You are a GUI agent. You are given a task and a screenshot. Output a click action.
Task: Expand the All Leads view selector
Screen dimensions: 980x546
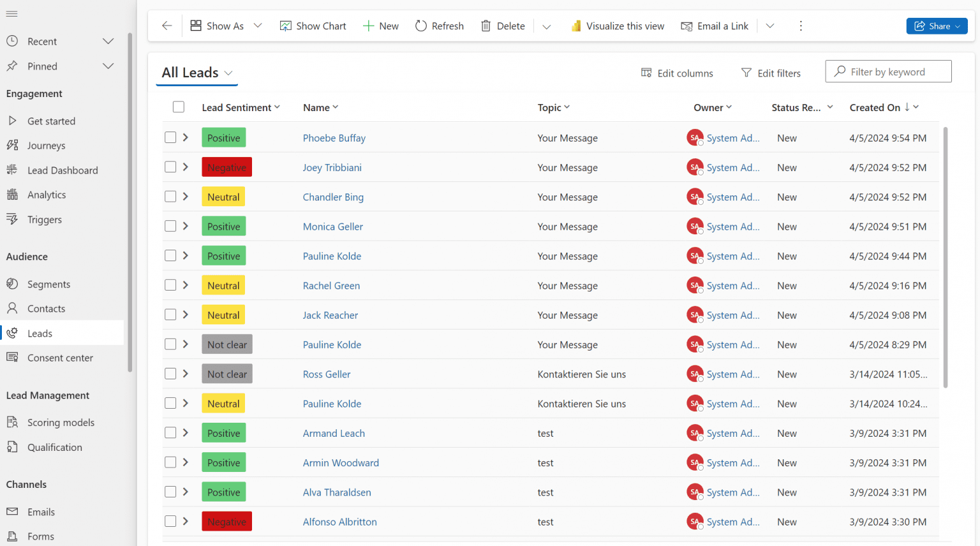[x=228, y=73]
